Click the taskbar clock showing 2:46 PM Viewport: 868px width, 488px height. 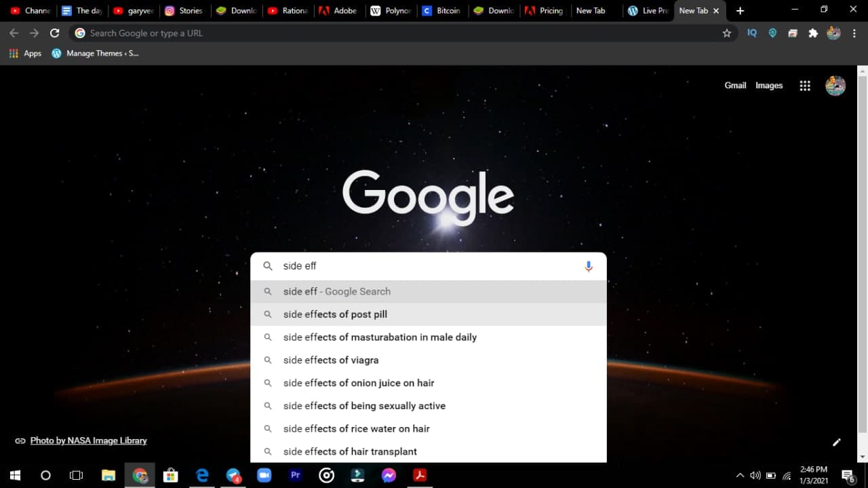tap(814, 475)
